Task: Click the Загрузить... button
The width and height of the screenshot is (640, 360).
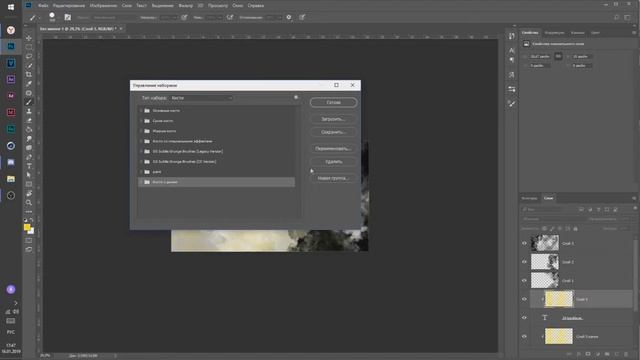Action: [333, 119]
